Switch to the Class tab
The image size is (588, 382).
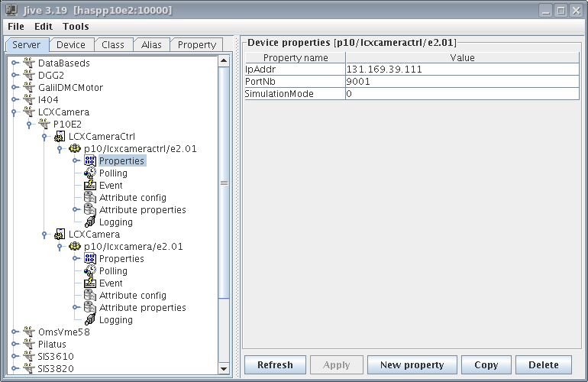113,44
